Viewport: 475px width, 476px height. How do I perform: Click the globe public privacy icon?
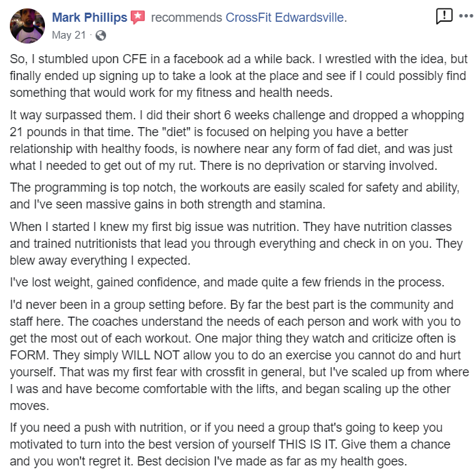coord(100,36)
